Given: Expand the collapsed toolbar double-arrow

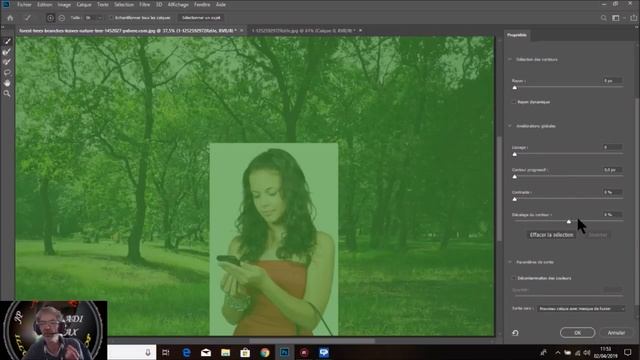Looking at the screenshot, I should pyautogui.click(x=3, y=27).
